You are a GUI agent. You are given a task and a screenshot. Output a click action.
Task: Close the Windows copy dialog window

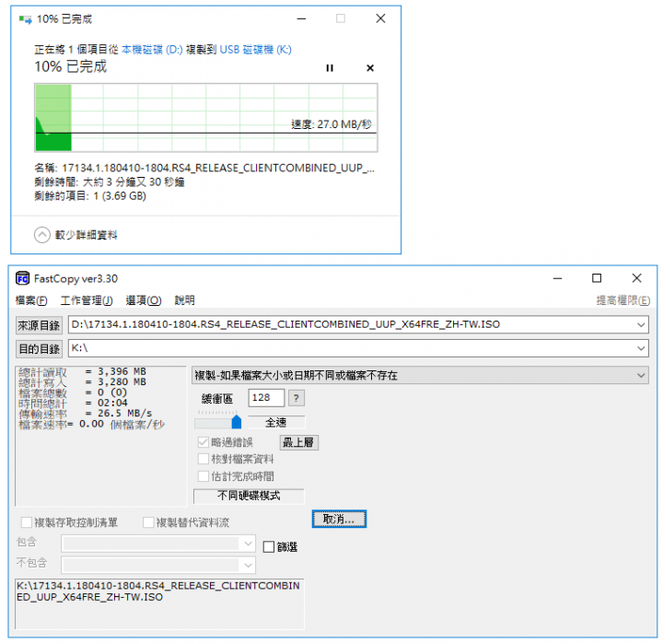coord(380,18)
